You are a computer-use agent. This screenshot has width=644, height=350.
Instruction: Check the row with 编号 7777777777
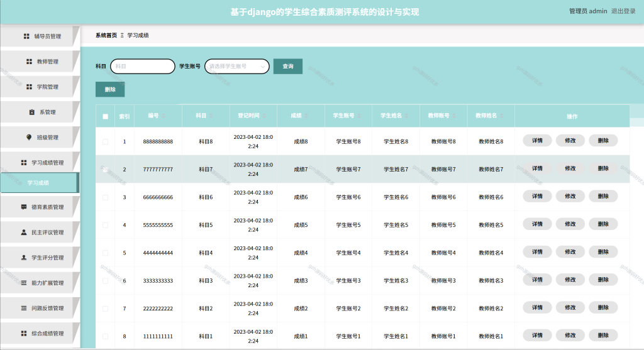pos(106,170)
